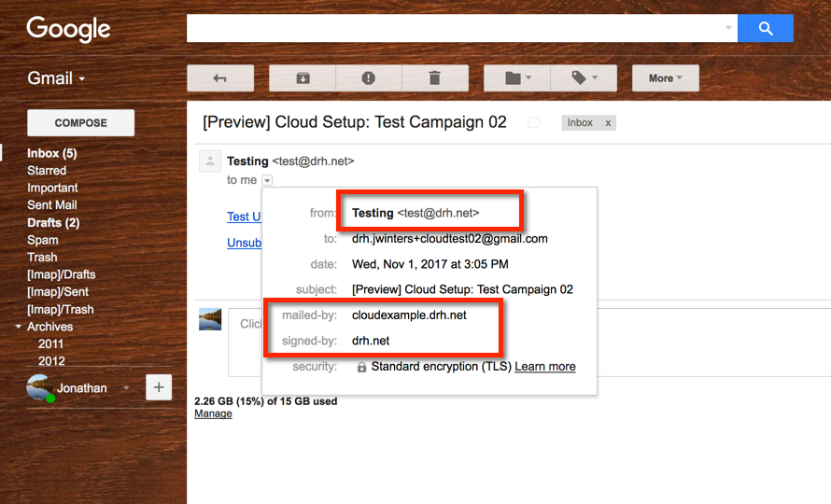Select signed-by value drh.net
The height and width of the screenshot is (504, 831).
371,341
